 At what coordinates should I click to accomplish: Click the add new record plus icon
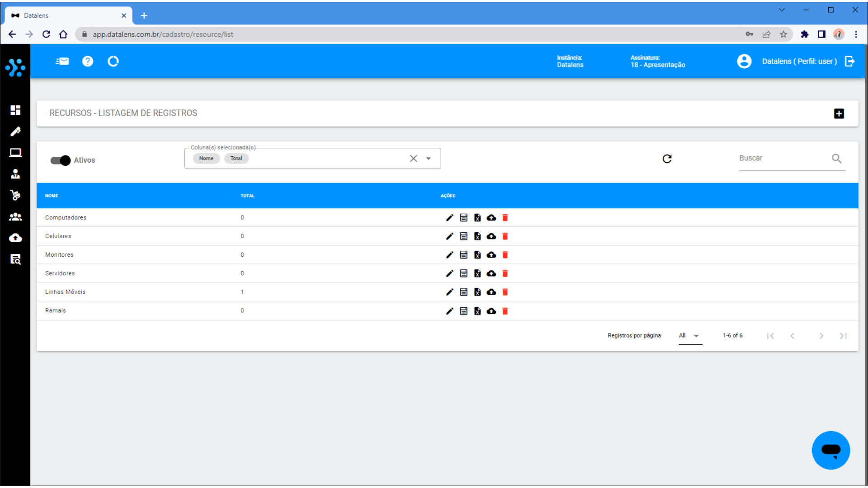[839, 113]
